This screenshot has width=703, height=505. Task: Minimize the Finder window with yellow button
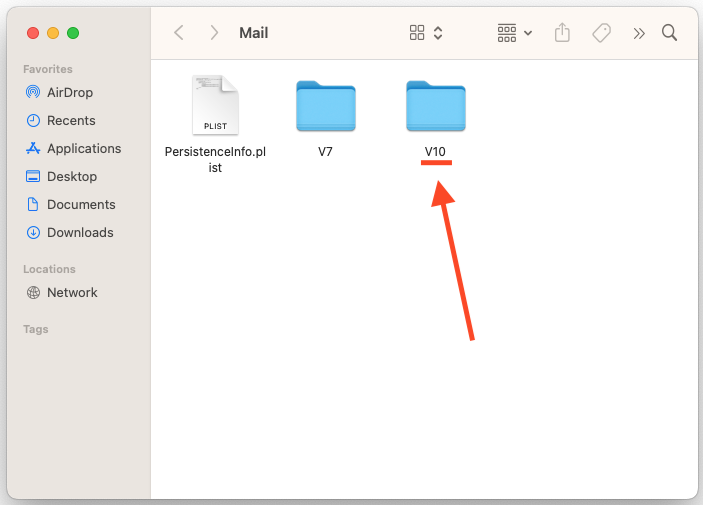(x=53, y=33)
